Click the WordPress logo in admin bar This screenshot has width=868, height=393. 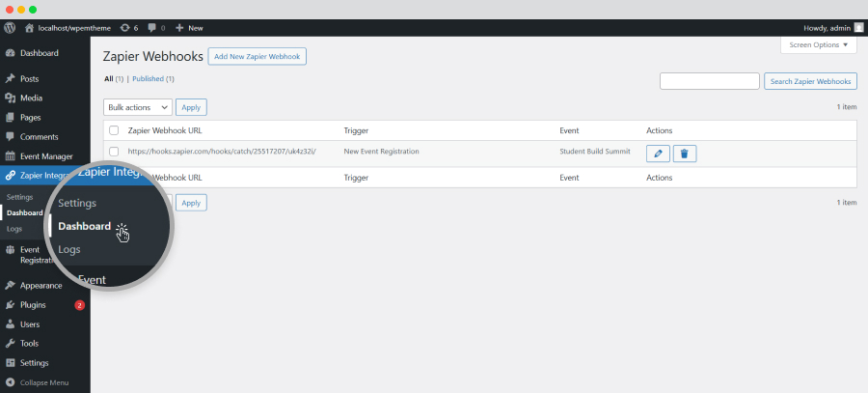pos(10,28)
